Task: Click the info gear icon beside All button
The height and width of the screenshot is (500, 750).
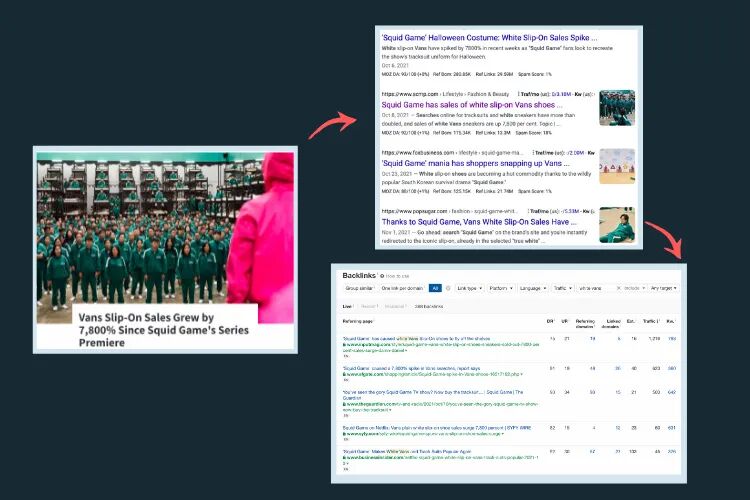Action: click(448, 288)
